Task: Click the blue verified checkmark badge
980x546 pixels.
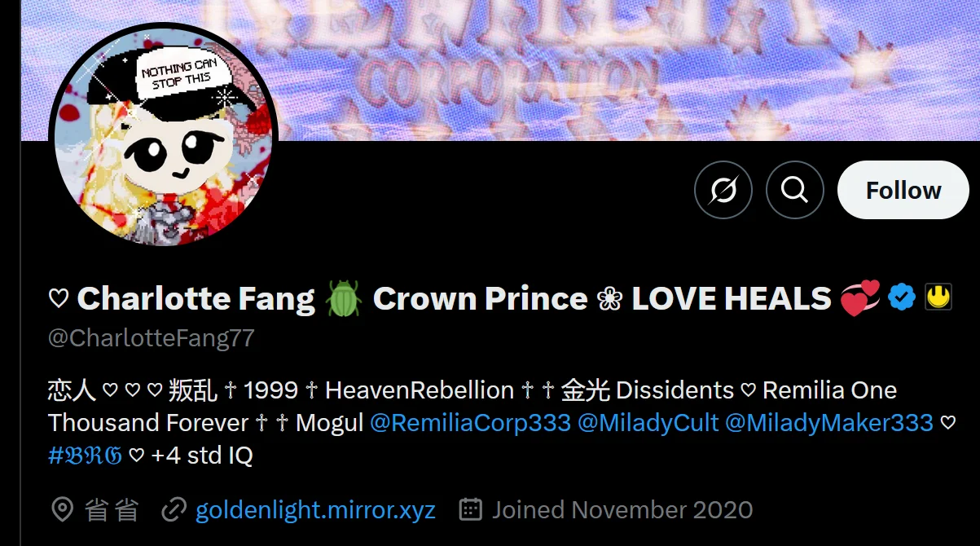Action: [902, 297]
